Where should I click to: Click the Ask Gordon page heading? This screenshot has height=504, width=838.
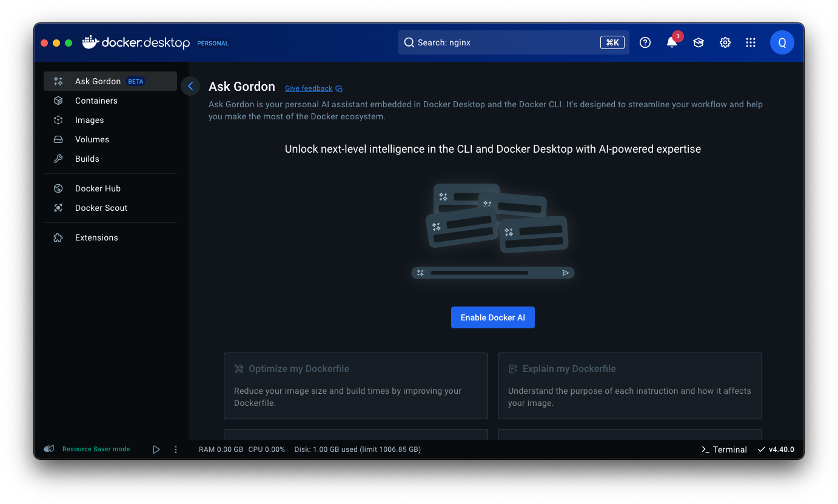click(x=242, y=87)
